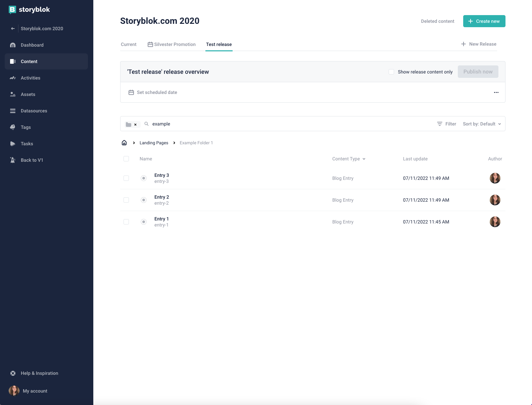The height and width of the screenshot is (405, 532).
Task: Select the Entry 3 row checkbox
Action: [x=126, y=178]
